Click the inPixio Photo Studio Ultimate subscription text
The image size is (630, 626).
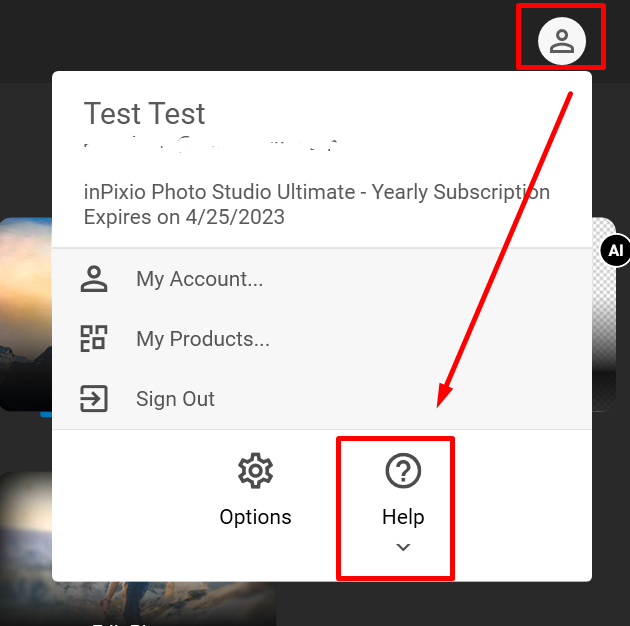pyautogui.click(x=317, y=192)
